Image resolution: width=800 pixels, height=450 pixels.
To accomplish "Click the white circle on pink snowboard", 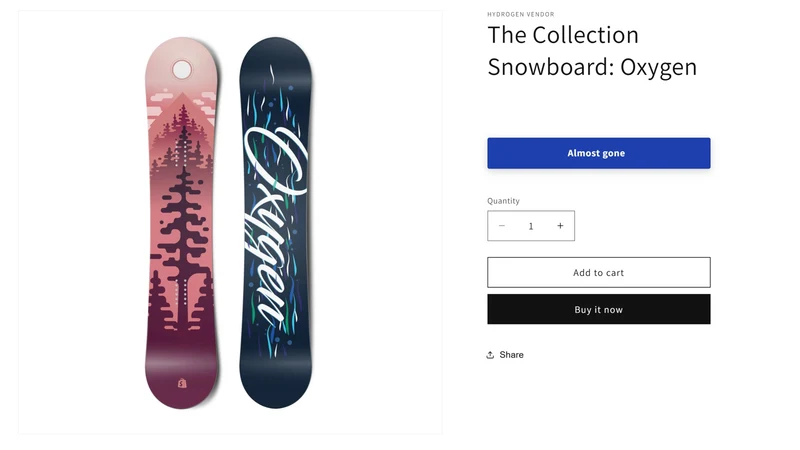I will click(182, 69).
